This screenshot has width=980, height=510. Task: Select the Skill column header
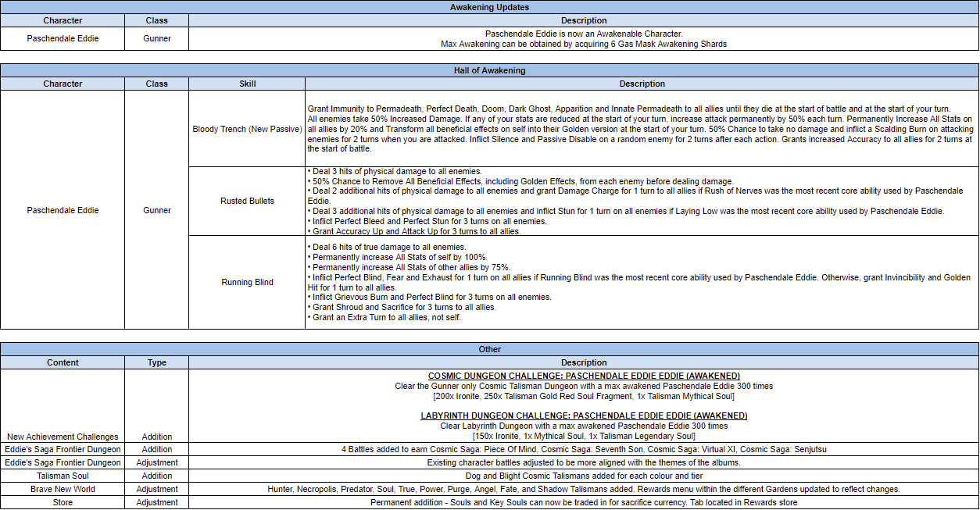coord(247,84)
